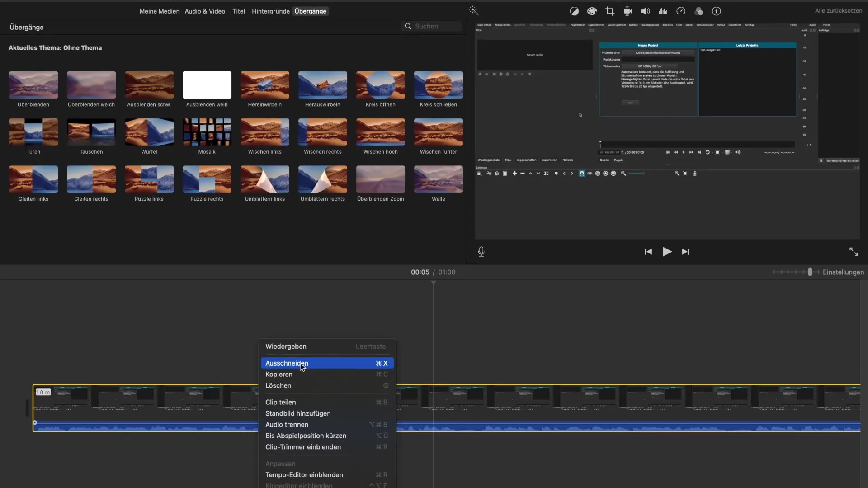This screenshot has height=488, width=868.
Task: Select the Umblättern links transition
Action: coord(265,179)
